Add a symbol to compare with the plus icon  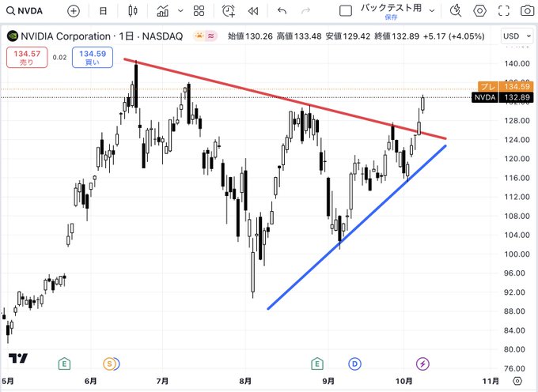pos(73,11)
